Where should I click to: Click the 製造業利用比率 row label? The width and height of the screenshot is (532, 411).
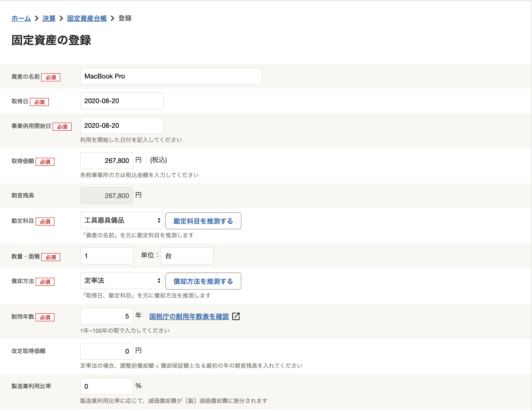pyautogui.click(x=31, y=386)
